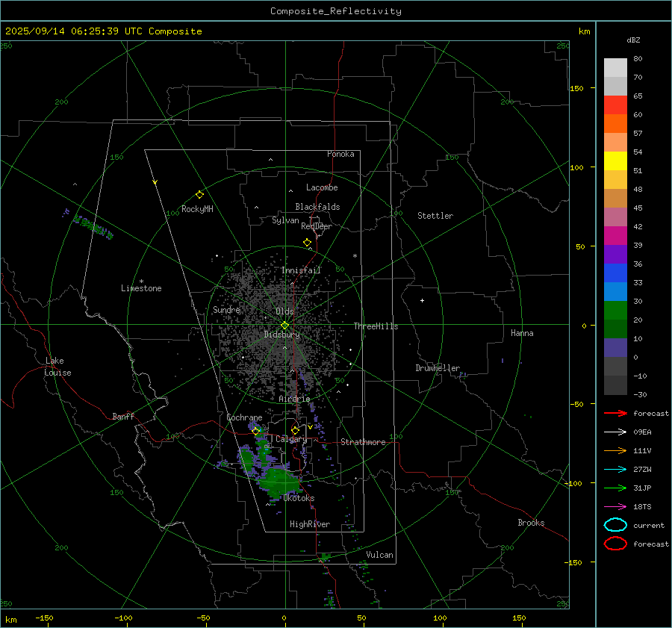Select the slate 0-10 dBZ swatch
The width and height of the screenshot is (672, 628).
tap(615, 348)
